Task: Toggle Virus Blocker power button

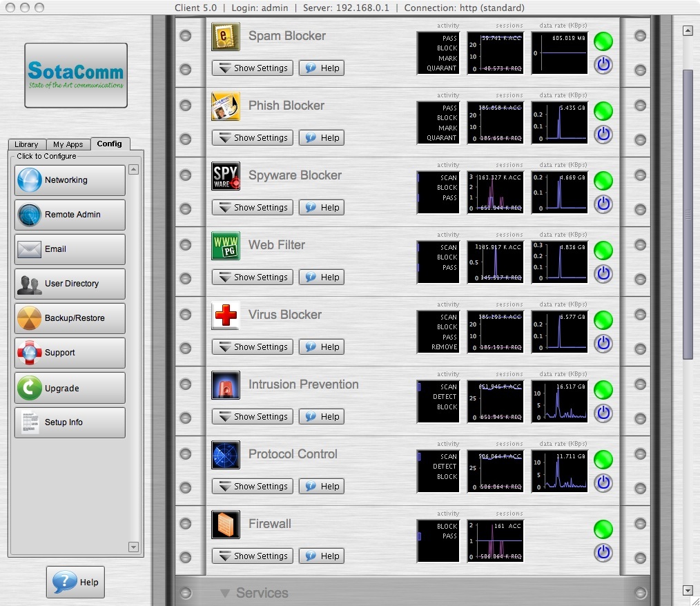Action: pos(603,343)
